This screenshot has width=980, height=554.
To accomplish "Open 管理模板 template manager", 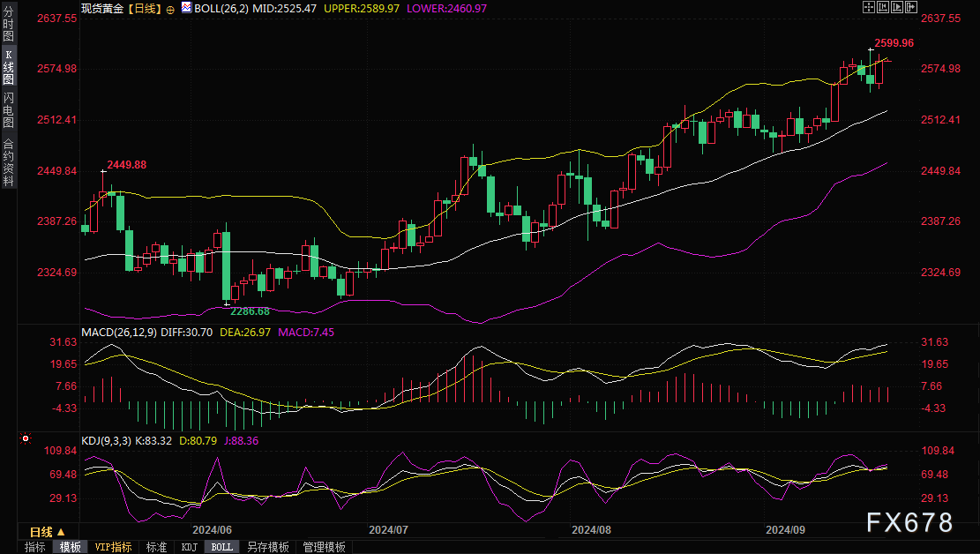I will [x=325, y=547].
